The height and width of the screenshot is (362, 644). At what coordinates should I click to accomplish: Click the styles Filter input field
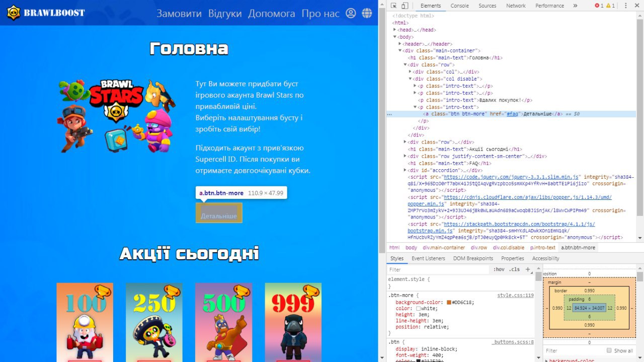tap(438, 269)
